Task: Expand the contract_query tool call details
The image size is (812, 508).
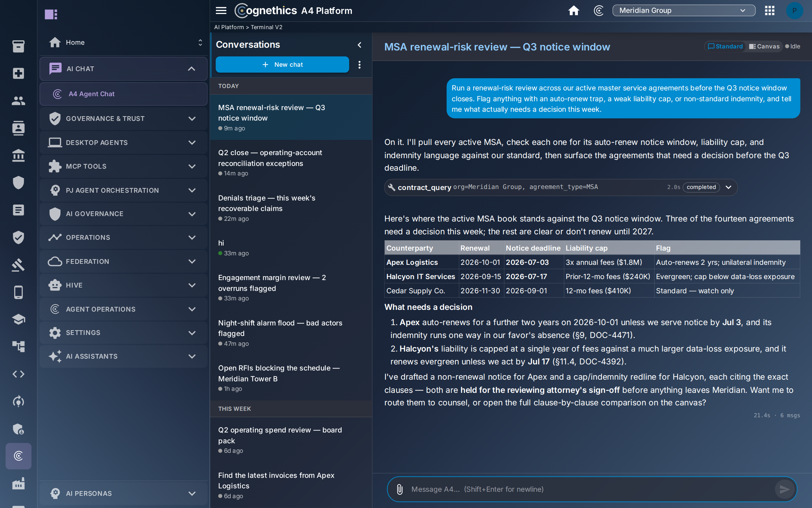Action: pyautogui.click(x=728, y=187)
